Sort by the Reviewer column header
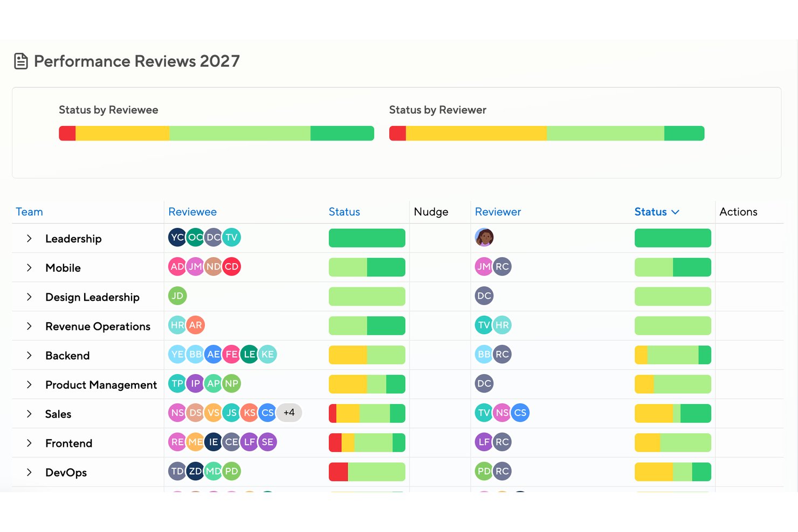This screenshot has height=532, width=798. click(x=498, y=212)
